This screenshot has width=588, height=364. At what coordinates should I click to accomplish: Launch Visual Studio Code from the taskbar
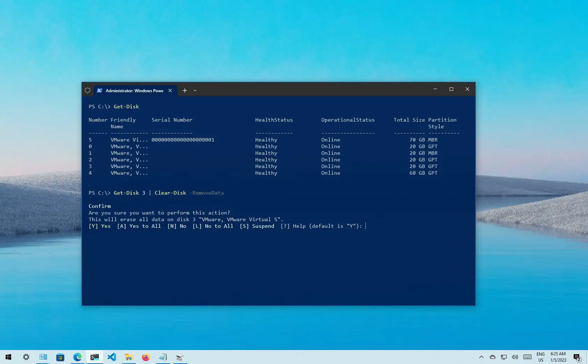[x=112, y=357]
